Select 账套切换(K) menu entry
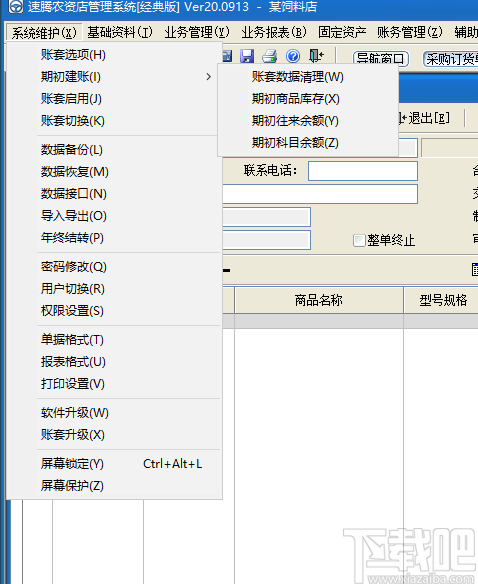The image size is (478, 584). pos(114,121)
